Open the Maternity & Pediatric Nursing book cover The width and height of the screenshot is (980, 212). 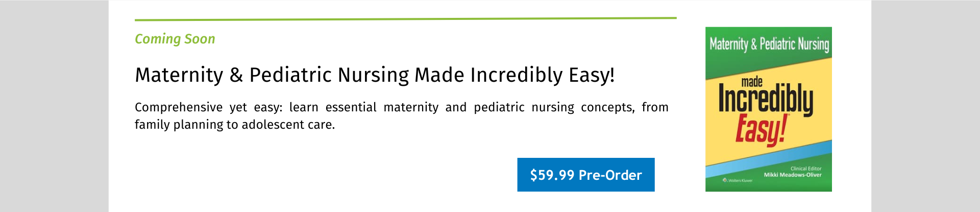point(769,109)
